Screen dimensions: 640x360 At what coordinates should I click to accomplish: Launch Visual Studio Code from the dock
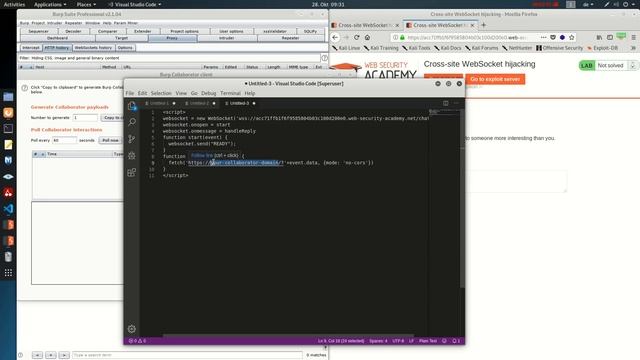(8, 209)
